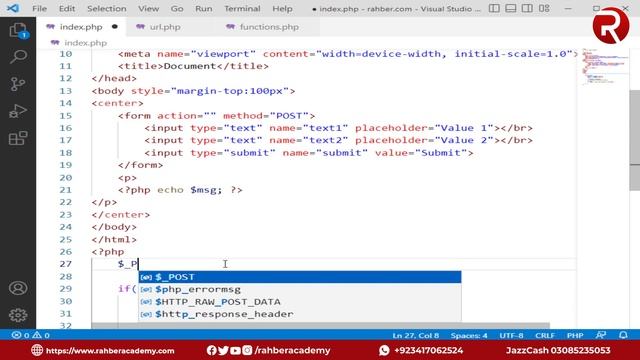
Task: Switch to the functions.php tab
Action: coord(269,27)
